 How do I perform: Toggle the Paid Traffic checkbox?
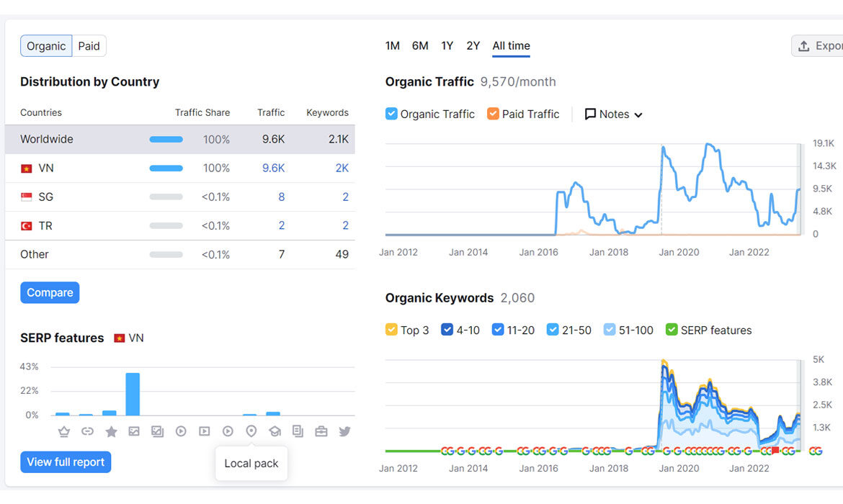[x=493, y=114]
